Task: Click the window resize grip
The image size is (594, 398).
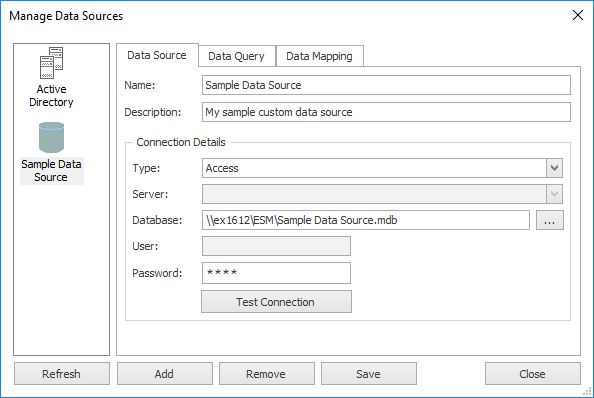Action: pyautogui.click(x=588, y=392)
